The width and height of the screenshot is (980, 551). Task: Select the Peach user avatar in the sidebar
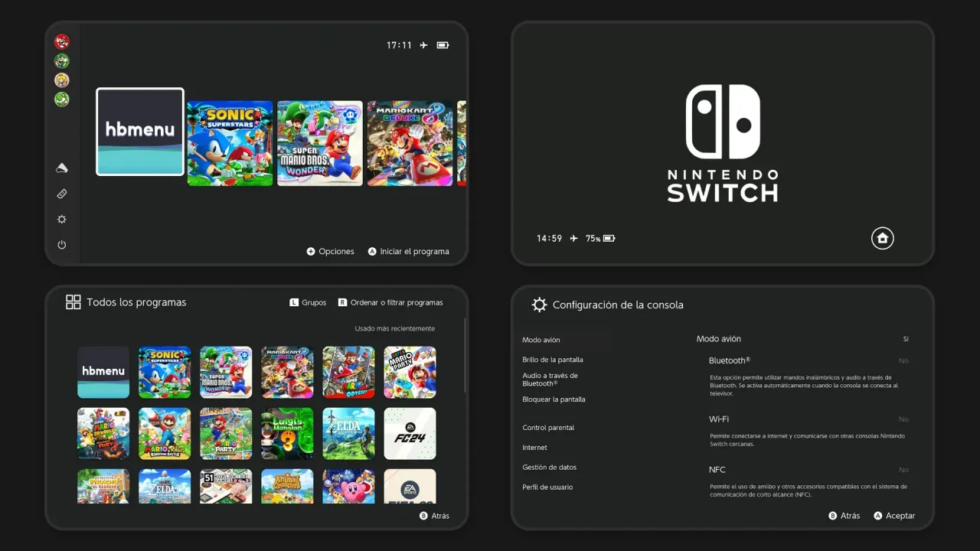click(x=62, y=80)
